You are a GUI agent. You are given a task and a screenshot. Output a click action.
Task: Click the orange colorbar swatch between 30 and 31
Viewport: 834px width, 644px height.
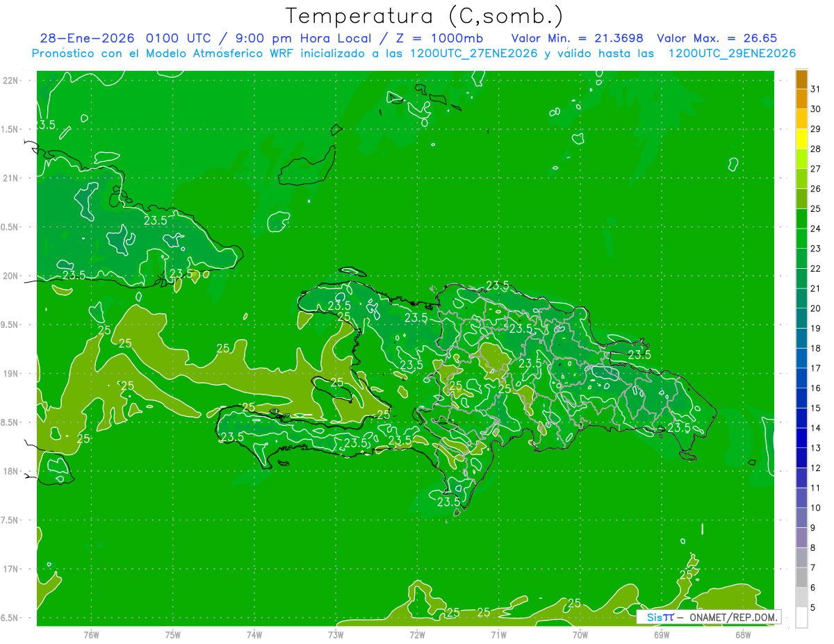click(x=801, y=99)
